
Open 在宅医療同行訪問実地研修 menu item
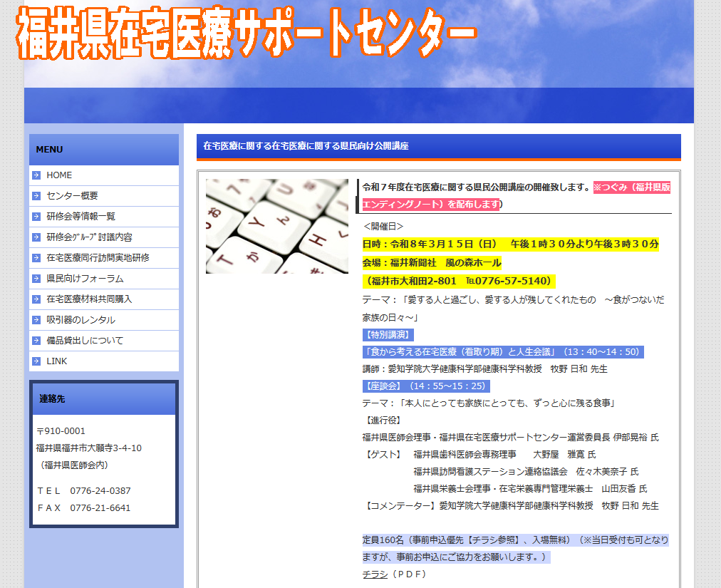tap(98, 258)
